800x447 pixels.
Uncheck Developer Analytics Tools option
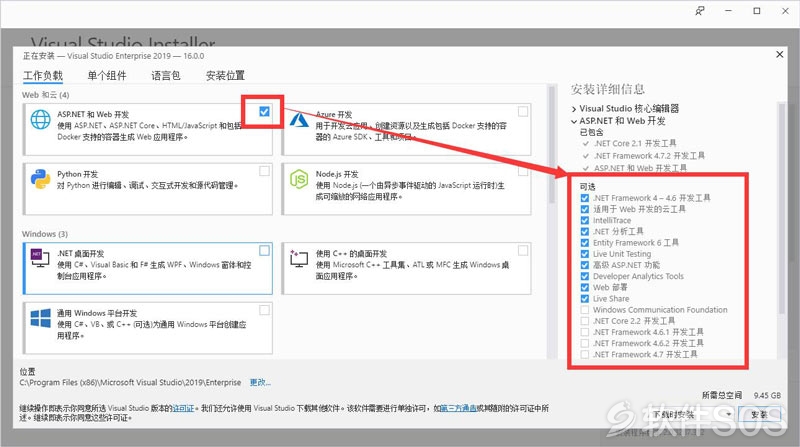tap(585, 277)
